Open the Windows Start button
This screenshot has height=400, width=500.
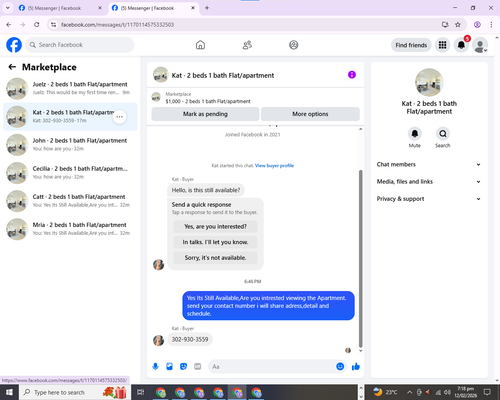click(x=9, y=392)
